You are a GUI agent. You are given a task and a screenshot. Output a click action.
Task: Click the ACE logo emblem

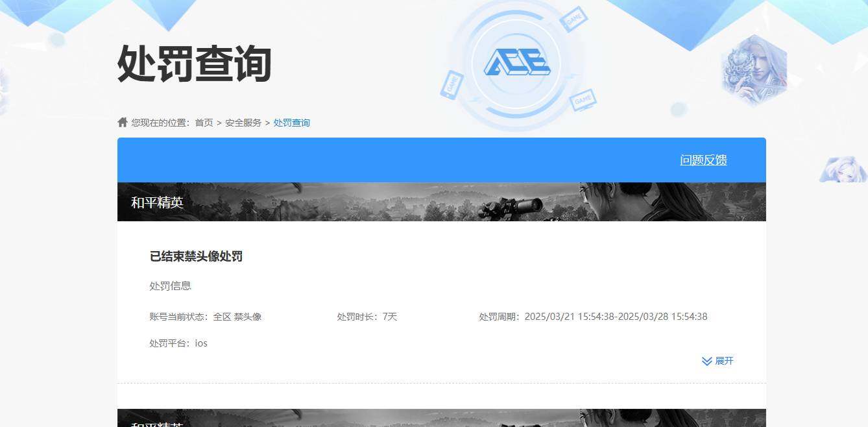[x=517, y=62]
